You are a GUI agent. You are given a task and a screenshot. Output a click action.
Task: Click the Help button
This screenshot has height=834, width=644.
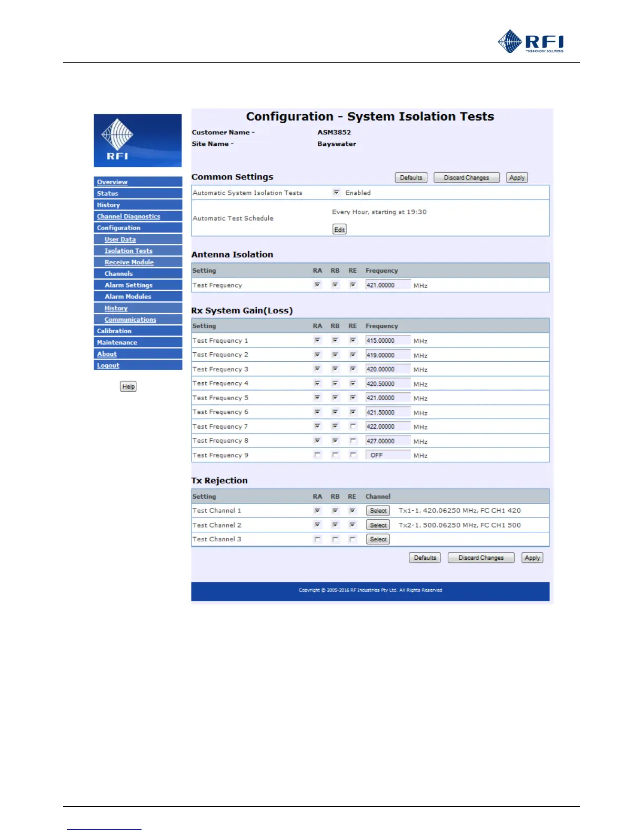[x=128, y=386]
